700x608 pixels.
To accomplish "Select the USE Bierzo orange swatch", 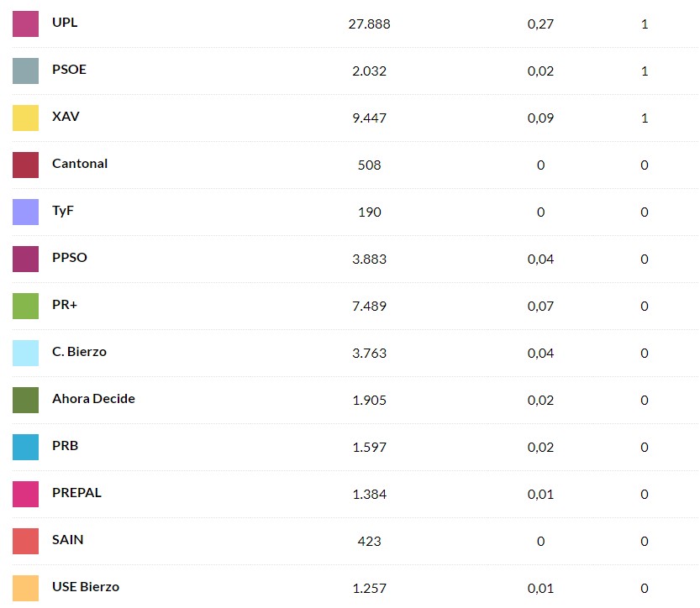I will [26, 588].
